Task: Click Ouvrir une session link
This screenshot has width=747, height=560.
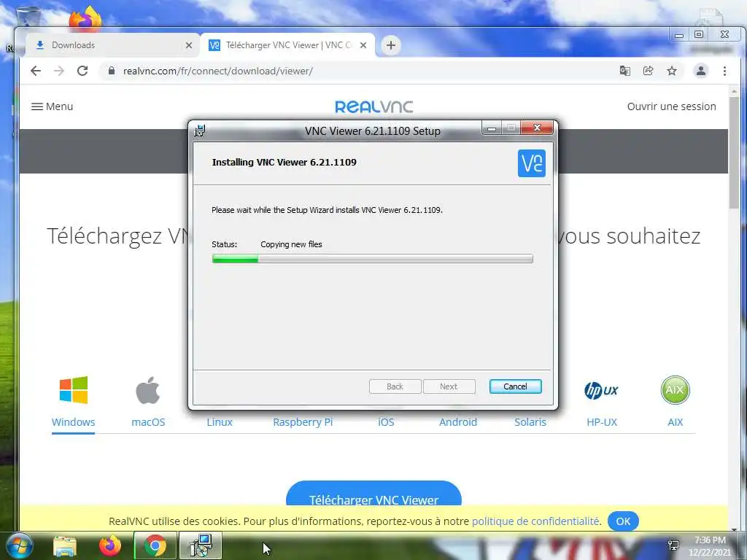Action: point(671,106)
